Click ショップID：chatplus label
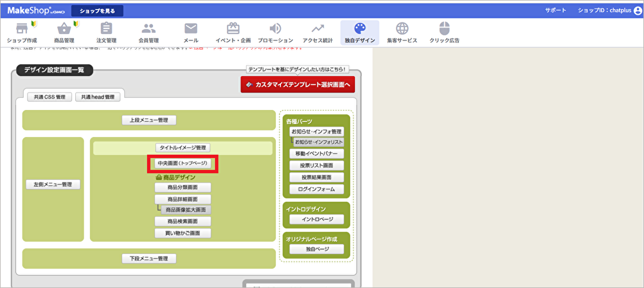 tap(605, 11)
